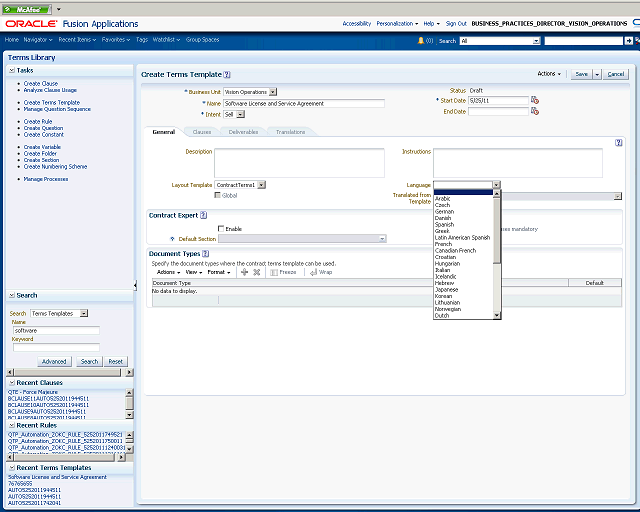Open the Recent Items menu
The height and width of the screenshot is (512, 640).
pyautogui.click(x=77, y=40)
